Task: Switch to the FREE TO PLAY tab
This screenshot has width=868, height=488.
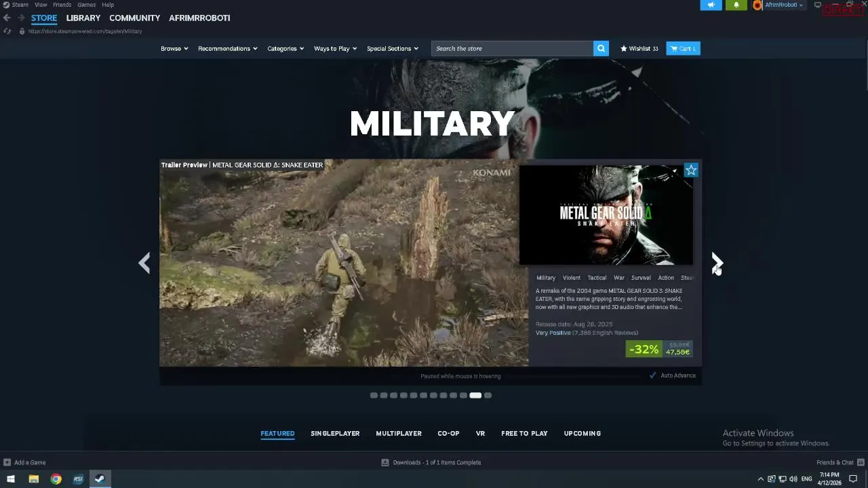Action: click(x=524, y=433)
